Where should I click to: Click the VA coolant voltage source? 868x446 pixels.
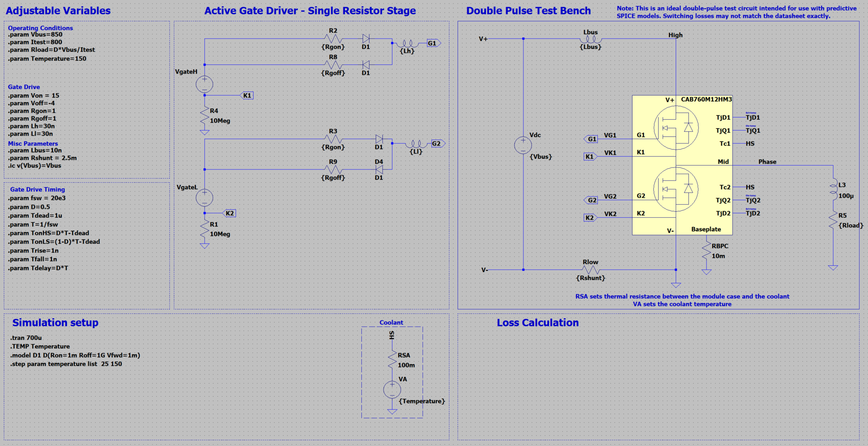click(x=392, y=390)
